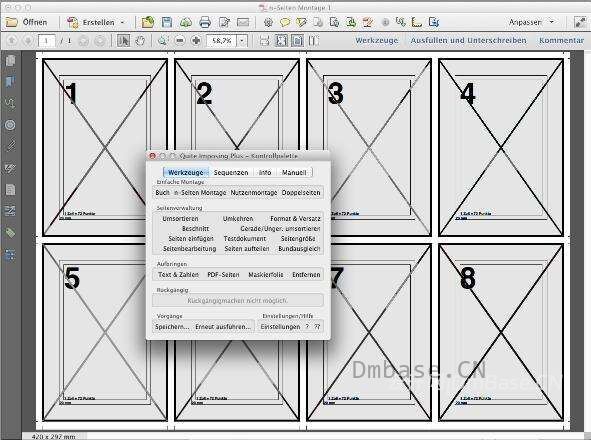The image size is (591, 440).
Task: Click the page number input field
Action: pyautogui.click(x=47, y=40)
